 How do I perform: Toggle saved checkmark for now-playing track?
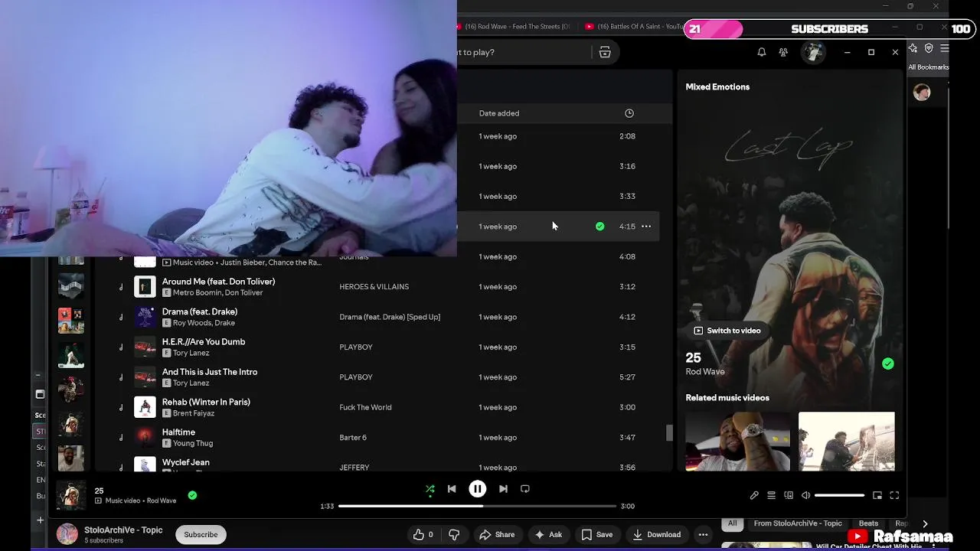pyautogui.click(x=192, y=495)
